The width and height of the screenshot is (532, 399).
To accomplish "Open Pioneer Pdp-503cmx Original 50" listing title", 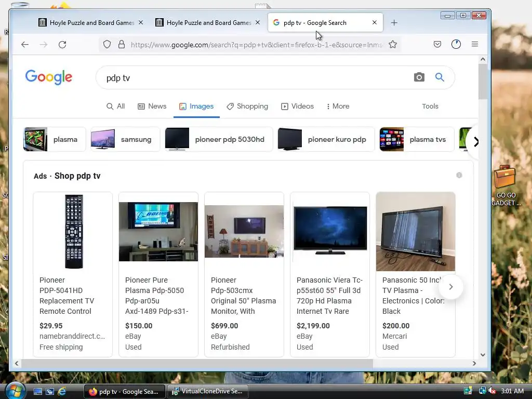I will pos(243,296).
